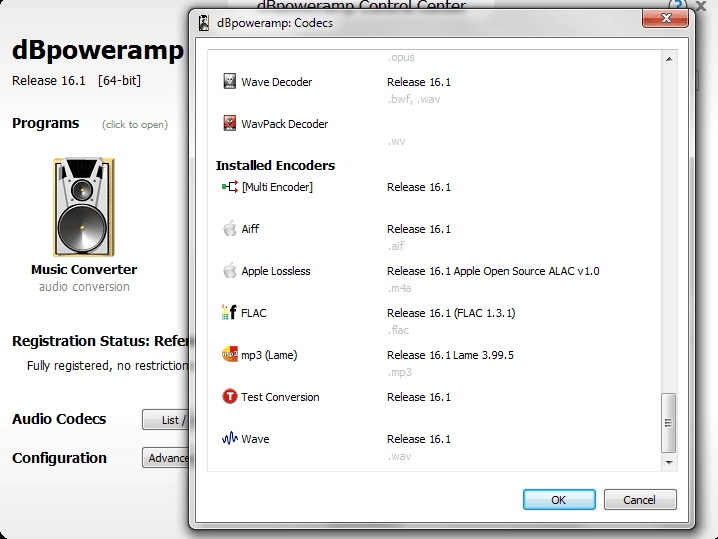Click the Wave encoder '.wav' extension text
The image size is (718, 539).
[399, 457]
